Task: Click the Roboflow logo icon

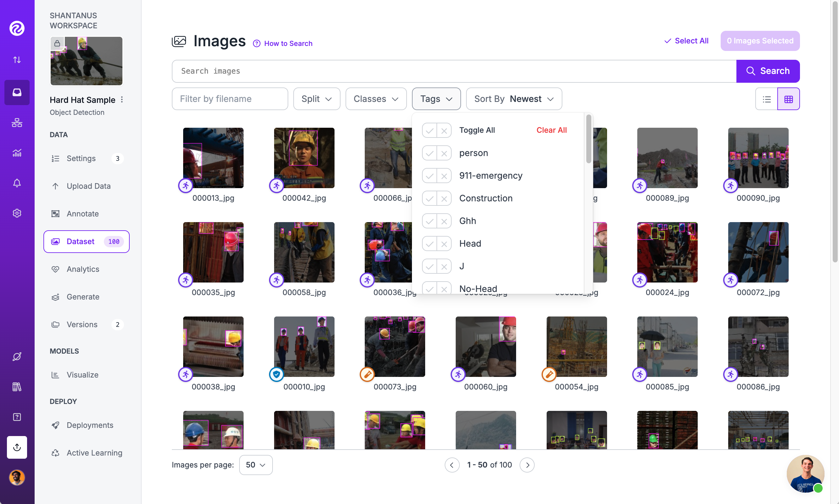Action: [17, 28]
